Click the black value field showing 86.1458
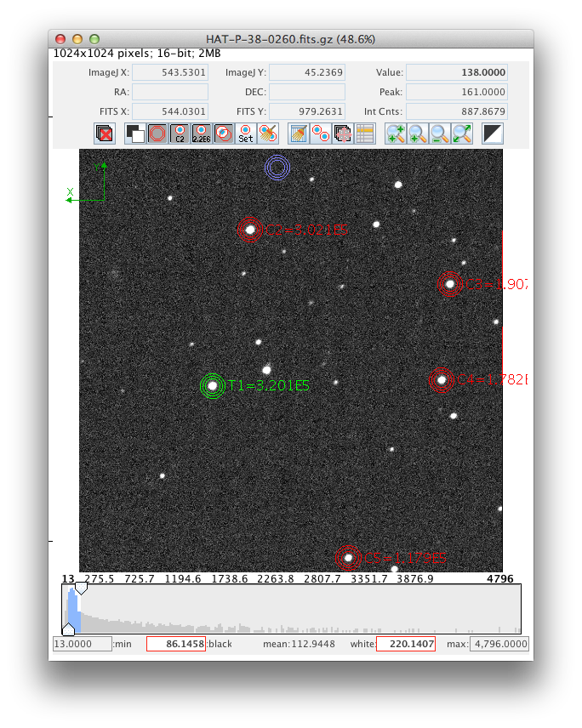The height and width of the screenshot is (728, 582). click(x=176, y=645)
